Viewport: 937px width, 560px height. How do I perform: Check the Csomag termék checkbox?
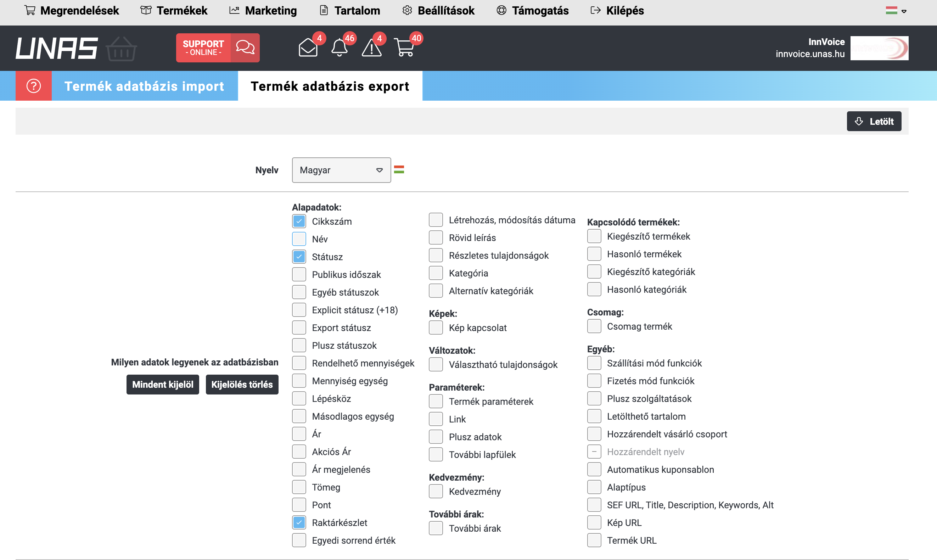click(x=594, y=326)
